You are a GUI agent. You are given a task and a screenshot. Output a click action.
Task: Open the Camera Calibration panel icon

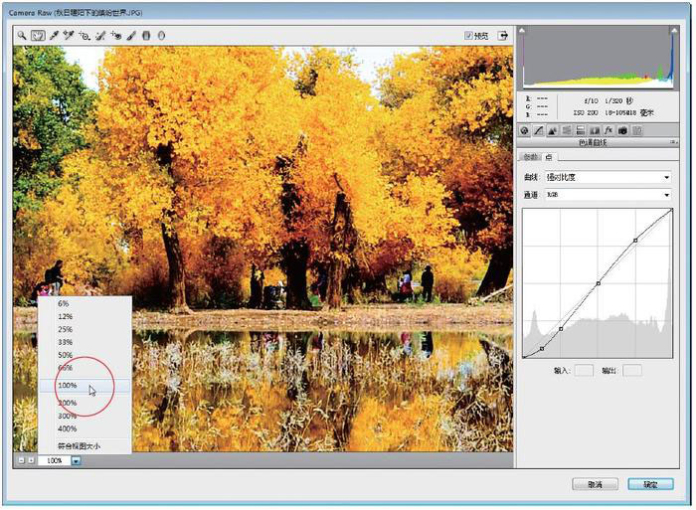tap(623, 130)
